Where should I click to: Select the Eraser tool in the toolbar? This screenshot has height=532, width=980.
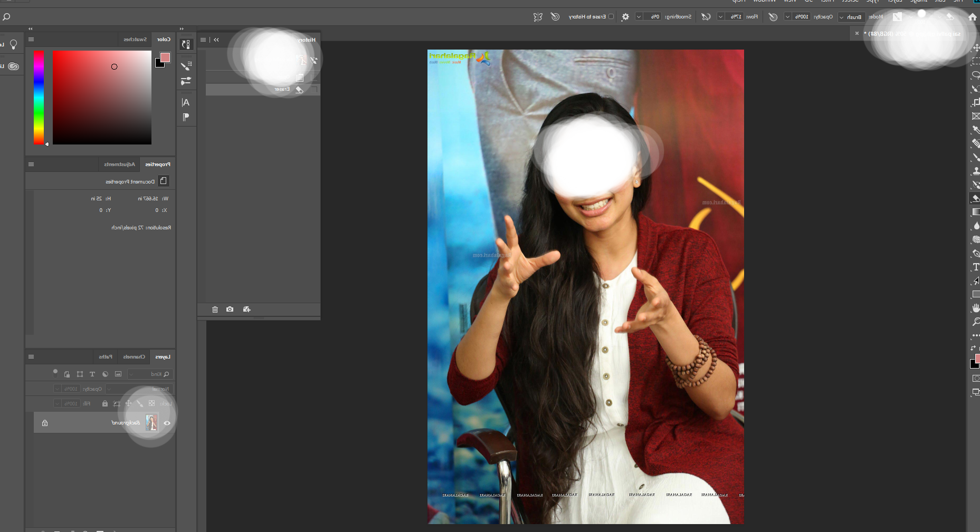[x=975, y=198]
